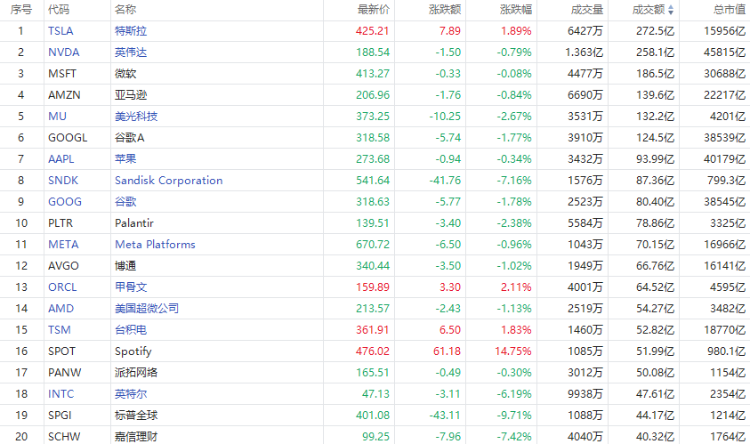Open the MU ticker link

(x=57, y=116)
